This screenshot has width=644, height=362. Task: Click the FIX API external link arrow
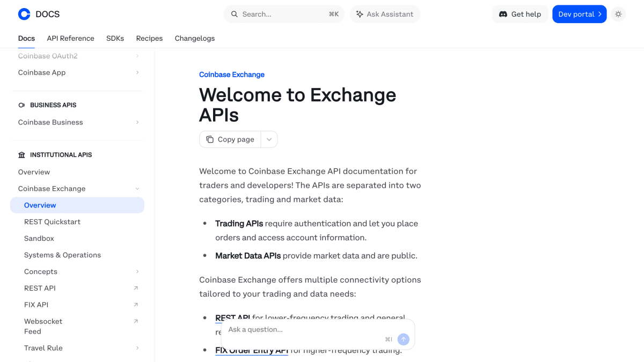(x=136, y=305)
